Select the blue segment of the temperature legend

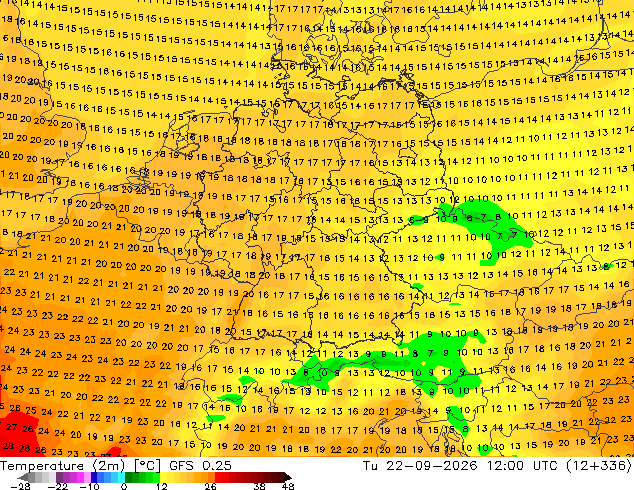(x=108, y=477)
